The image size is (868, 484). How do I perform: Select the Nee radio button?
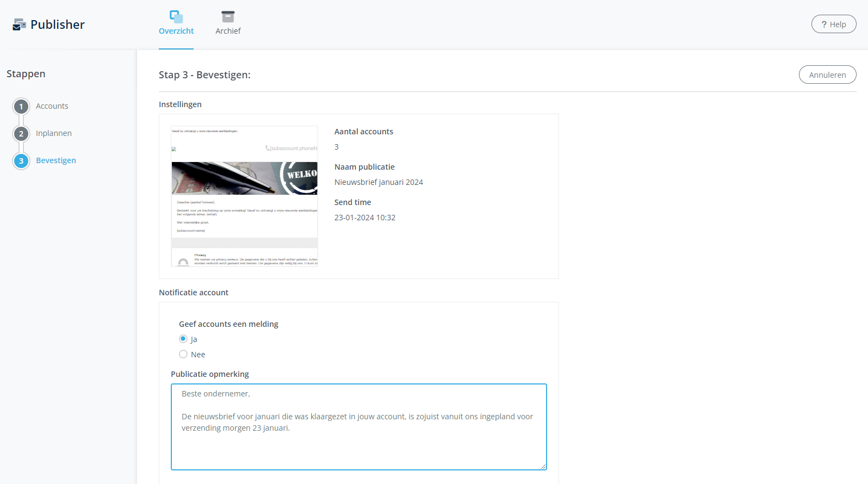pyautogui.click(x=183, y=354)
